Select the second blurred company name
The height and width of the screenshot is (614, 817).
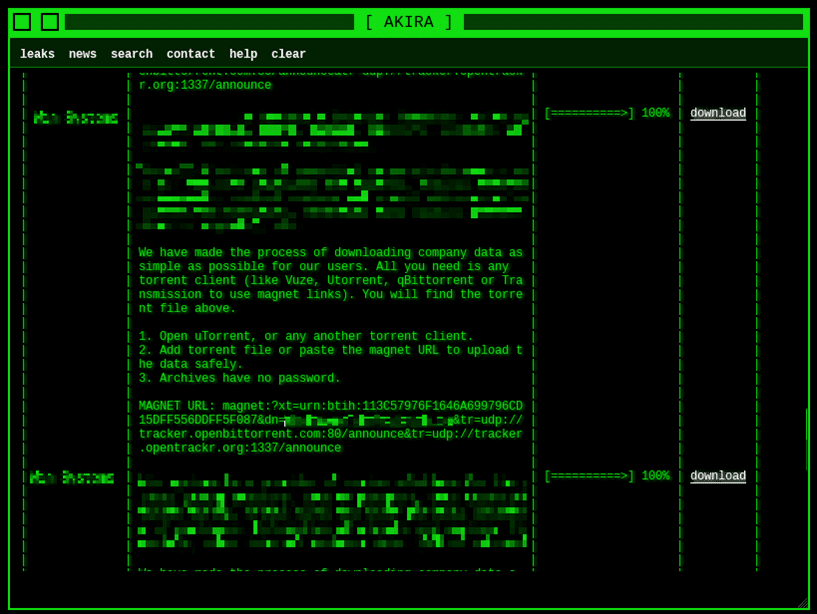[x=67, y=477]
